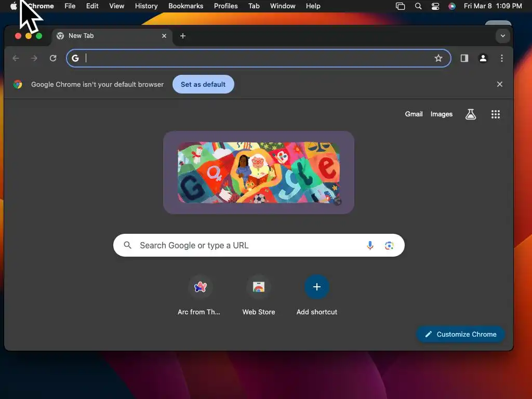
Task: Open the Window menu
Action: 283,6
